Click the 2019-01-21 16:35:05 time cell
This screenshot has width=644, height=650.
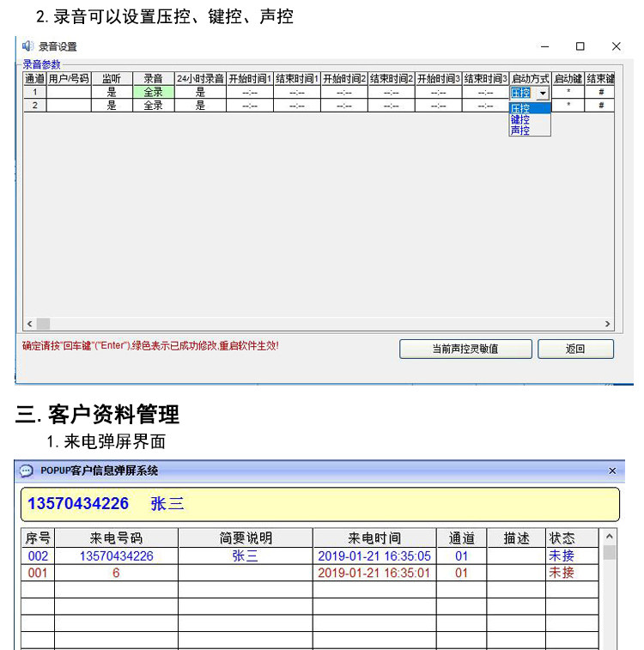click(374, 556)
